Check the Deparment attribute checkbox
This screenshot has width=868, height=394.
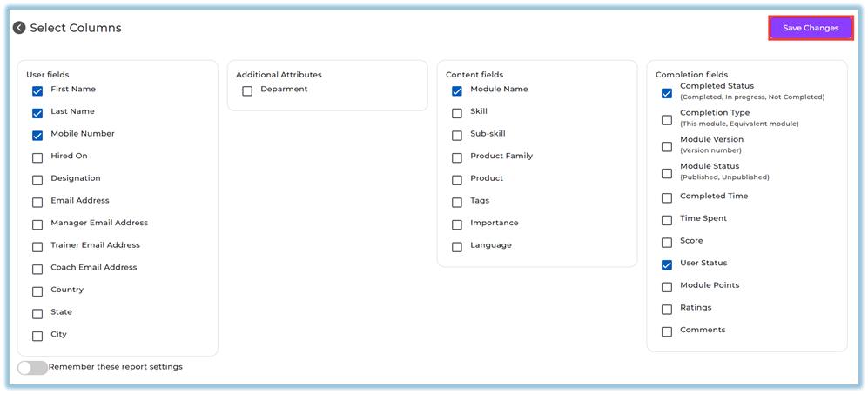tap(247, 90)
